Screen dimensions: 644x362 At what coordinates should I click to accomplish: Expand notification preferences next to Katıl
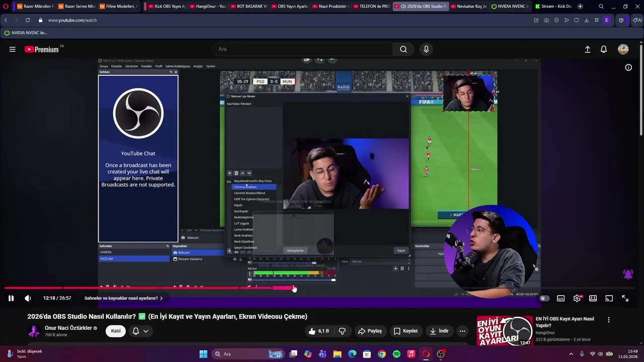140,331
